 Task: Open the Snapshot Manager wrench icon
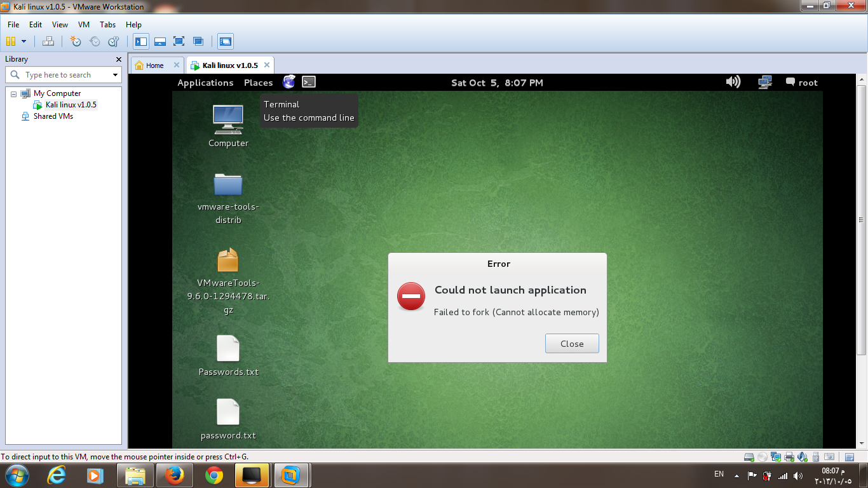click(x=114, y=41)
